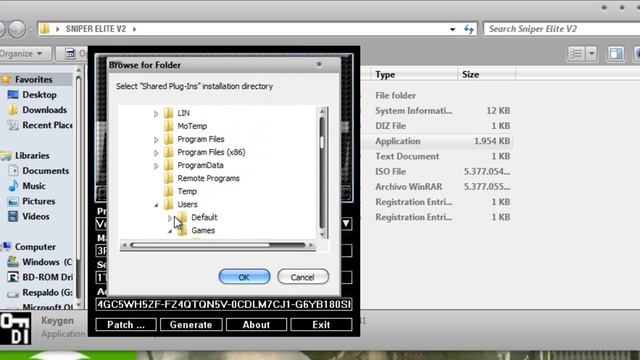Expand the LIN folder node
Image resolution: width=640 pixels, height=360 pixels.
156,113
